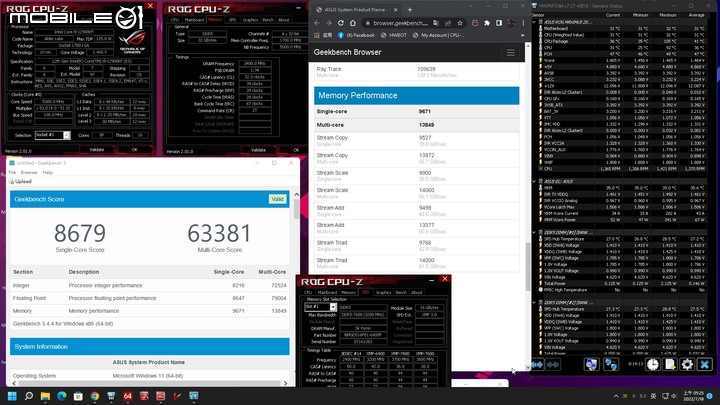Expand Chrome bookmarks overflow chevron
This screenshot has height=405, width=720.
(x=523, y=35)
